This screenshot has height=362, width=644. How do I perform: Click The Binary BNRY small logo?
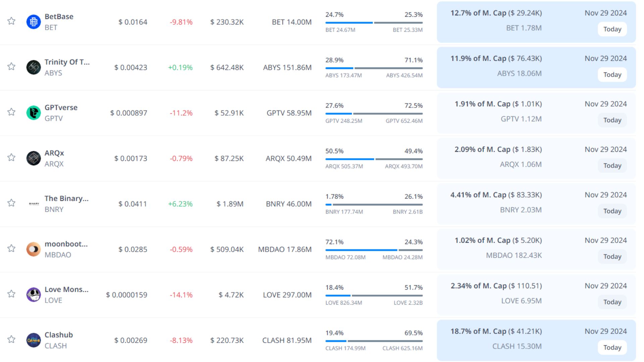34,204
